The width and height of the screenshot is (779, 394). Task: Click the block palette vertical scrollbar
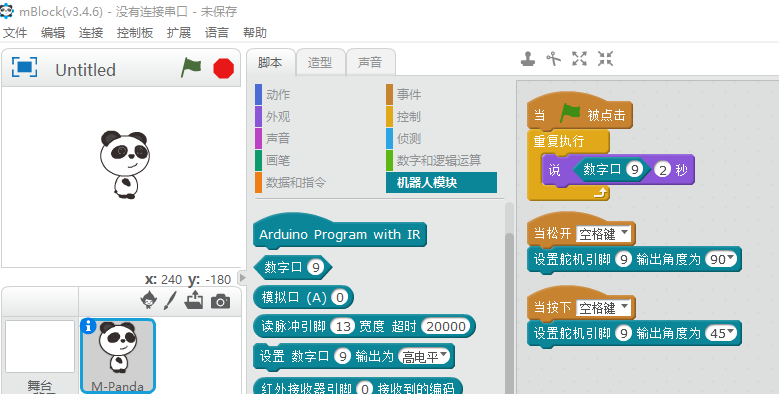point(509,313)
